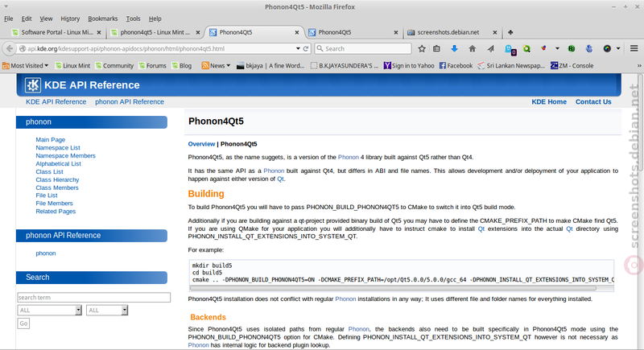Click the paper plane send icon
The width and height of the screenshot is (644, 350).
tap(491, 48)
